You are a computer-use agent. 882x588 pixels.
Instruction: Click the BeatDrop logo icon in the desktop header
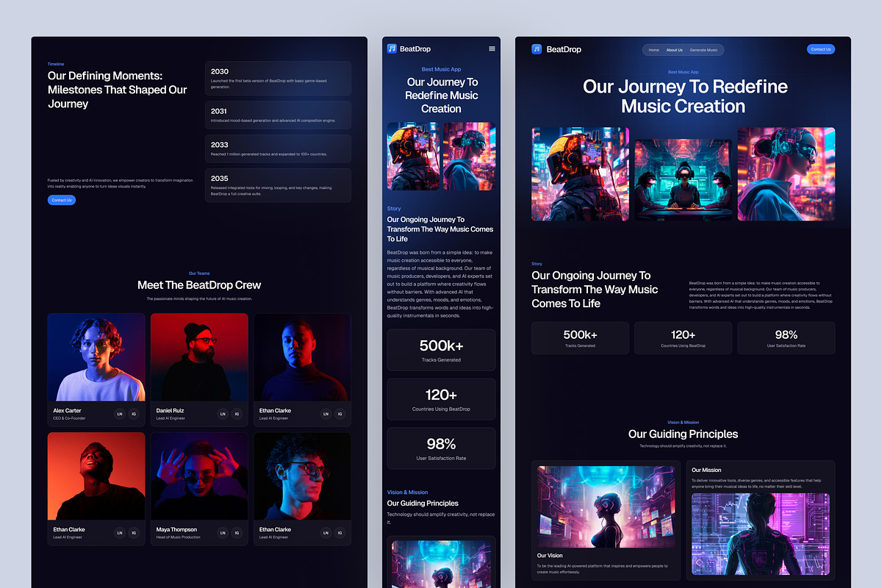[537, 49]
